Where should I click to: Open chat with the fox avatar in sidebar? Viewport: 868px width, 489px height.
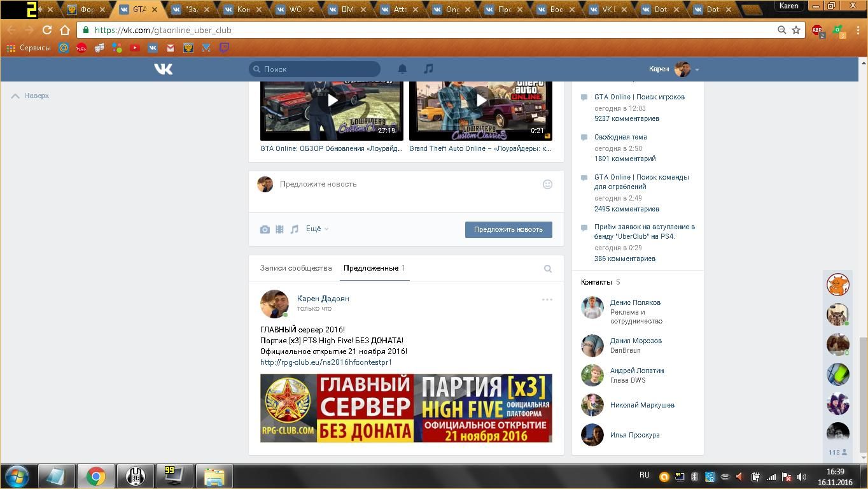click(x=838, y=285)
